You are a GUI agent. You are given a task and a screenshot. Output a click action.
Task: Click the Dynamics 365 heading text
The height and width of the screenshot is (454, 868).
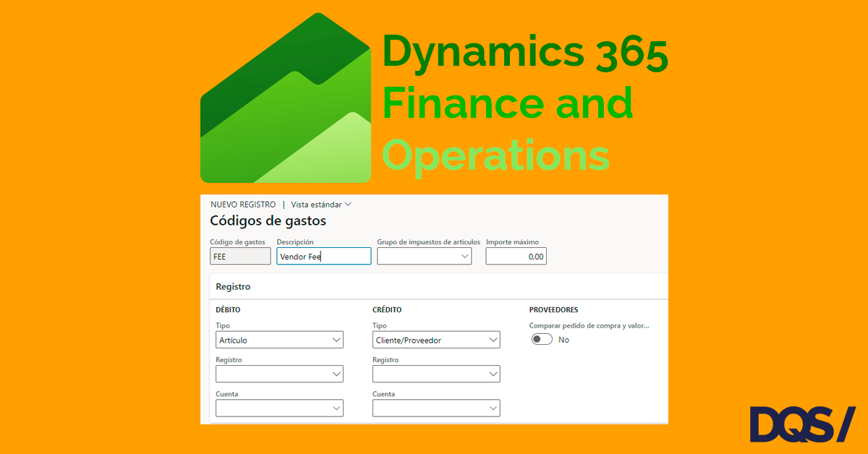(x=524, y=54)
